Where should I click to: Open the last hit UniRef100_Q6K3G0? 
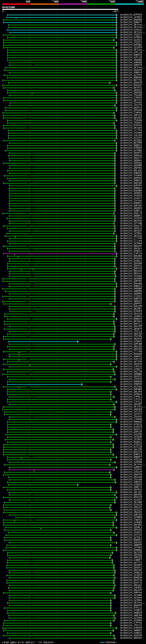(131, 638)
